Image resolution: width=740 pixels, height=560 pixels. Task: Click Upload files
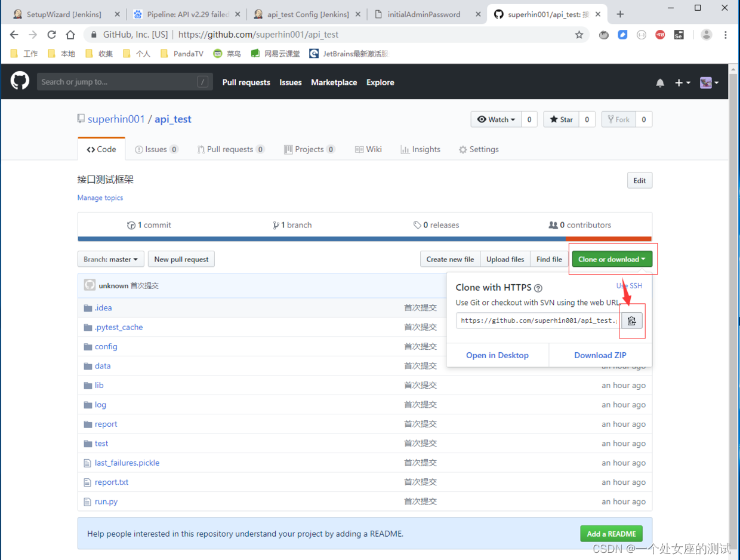point(505,259)
